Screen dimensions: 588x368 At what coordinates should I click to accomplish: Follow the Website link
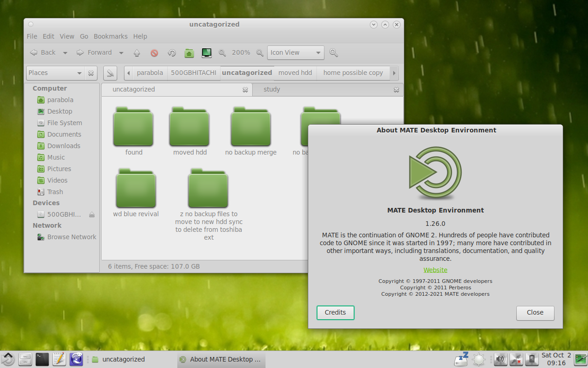click(435, 270)
